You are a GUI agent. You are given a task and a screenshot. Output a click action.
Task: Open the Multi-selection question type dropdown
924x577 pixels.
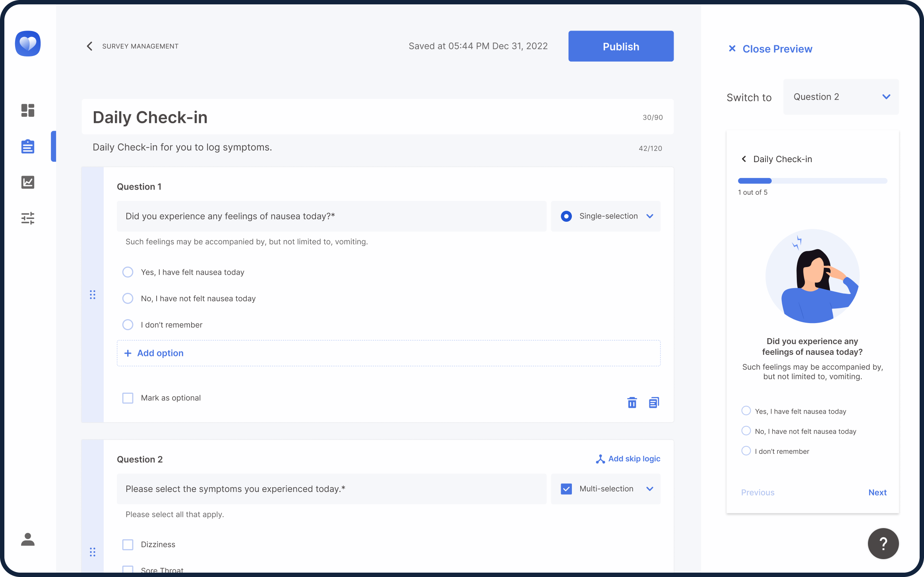click(x=606, y=489)
